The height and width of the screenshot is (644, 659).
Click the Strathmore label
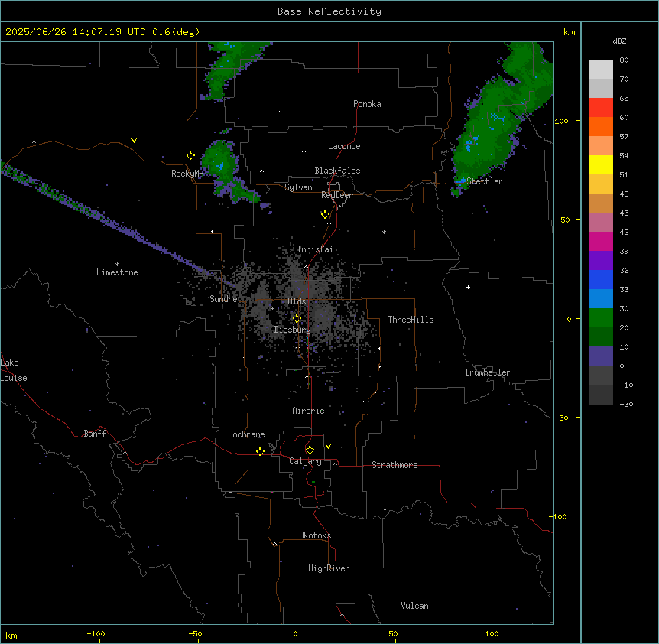pos(394,465)
